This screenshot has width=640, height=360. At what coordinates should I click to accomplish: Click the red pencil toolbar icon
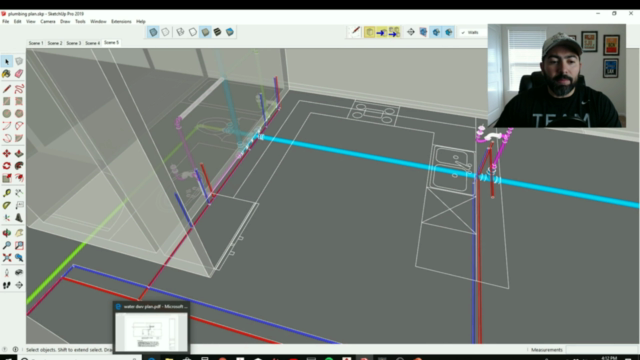355,32
